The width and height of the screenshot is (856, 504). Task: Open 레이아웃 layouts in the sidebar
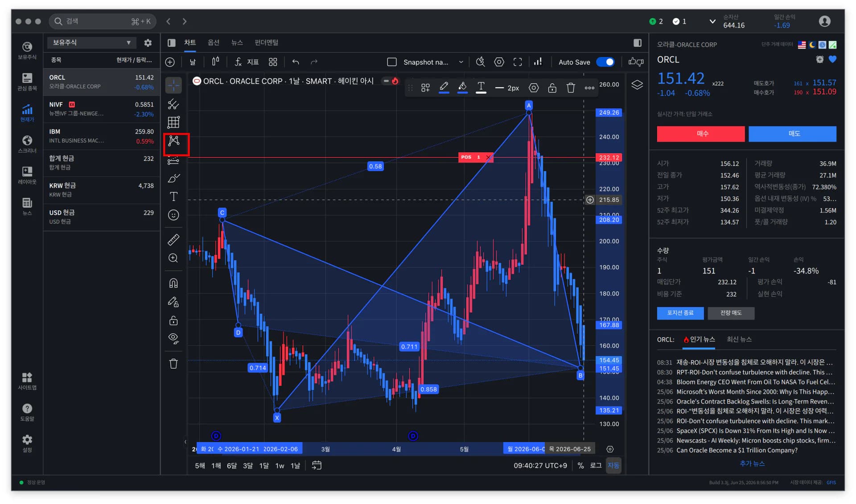pos(27,175)
